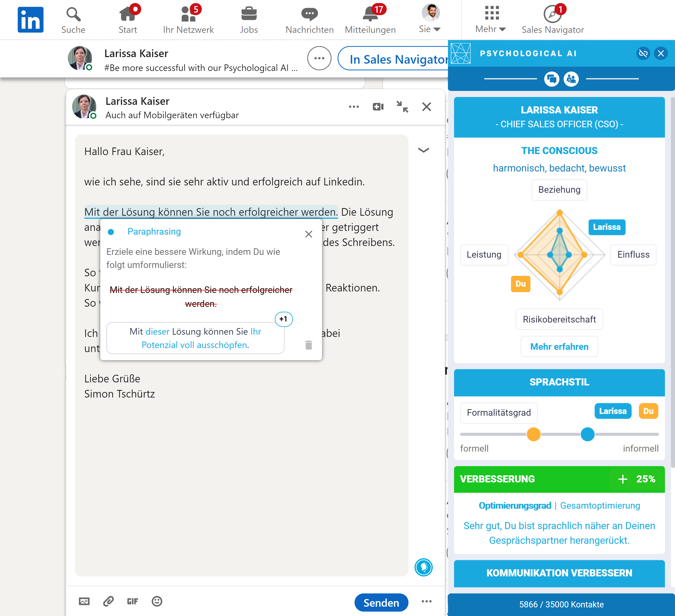This screenshot has height=616, width=675.
Task: Open send options three dots
Action: [x=427, y=601]
